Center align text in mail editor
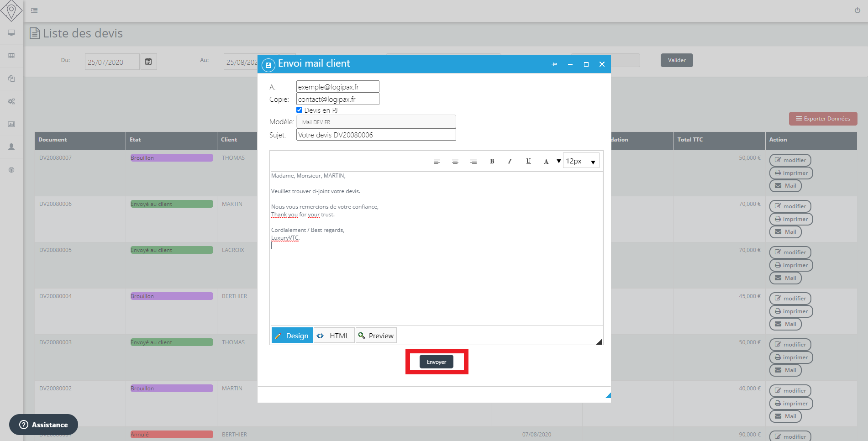This screenshot has width=868, height=441. pos(455,161)
